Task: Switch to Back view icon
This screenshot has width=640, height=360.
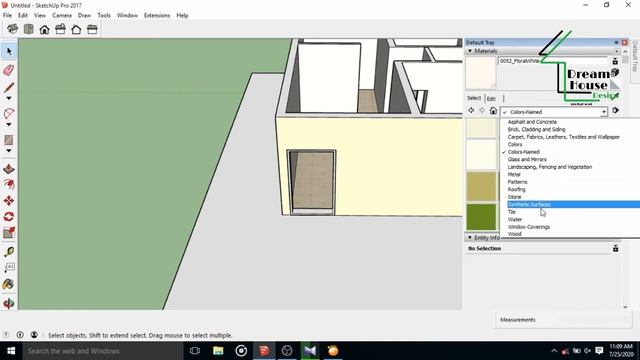Action: coord(76,29)
